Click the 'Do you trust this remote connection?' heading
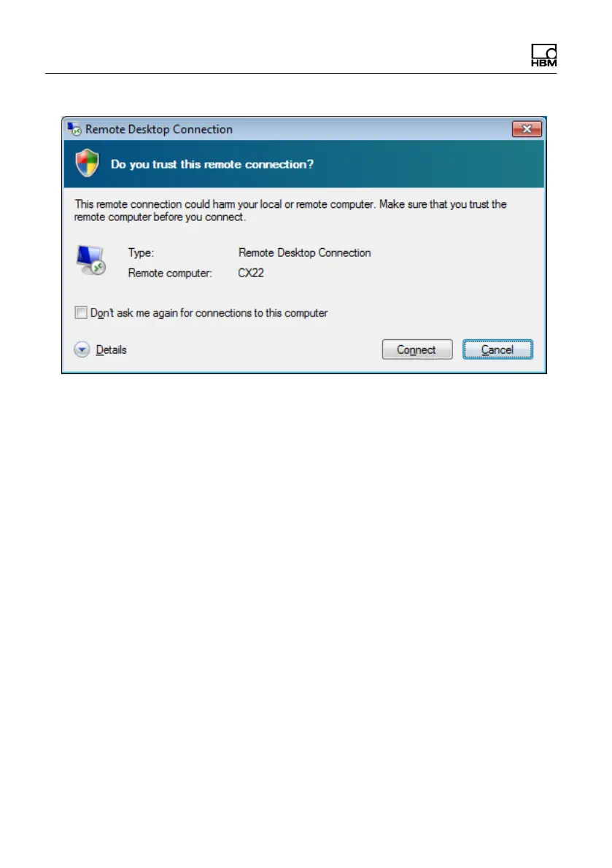This screenshot has height=868, width=612. (212, 164)
